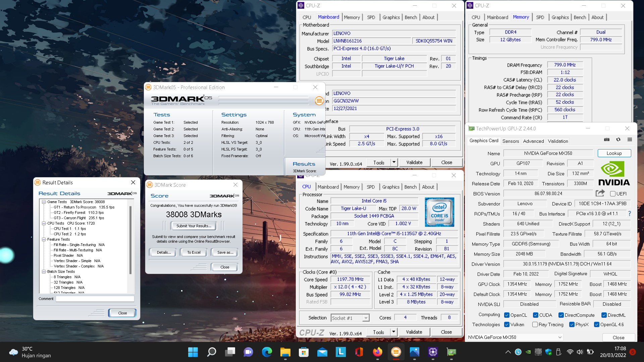Open Bench tab in Mainboard CPU-Z window
The width and height of the screenshot is (644, 362).
point(411,17)
